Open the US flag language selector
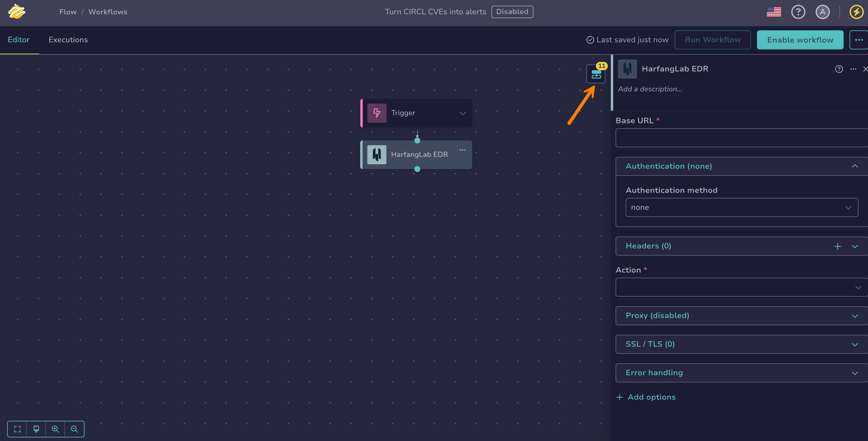The height and width of the screenshot is (441, 868). coord(774,12)
